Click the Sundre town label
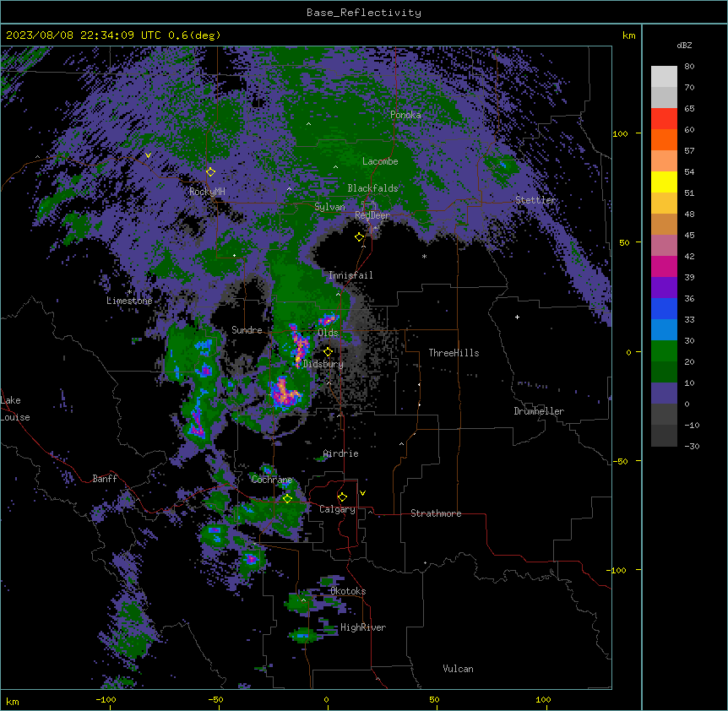 click(x=247, y=330)
